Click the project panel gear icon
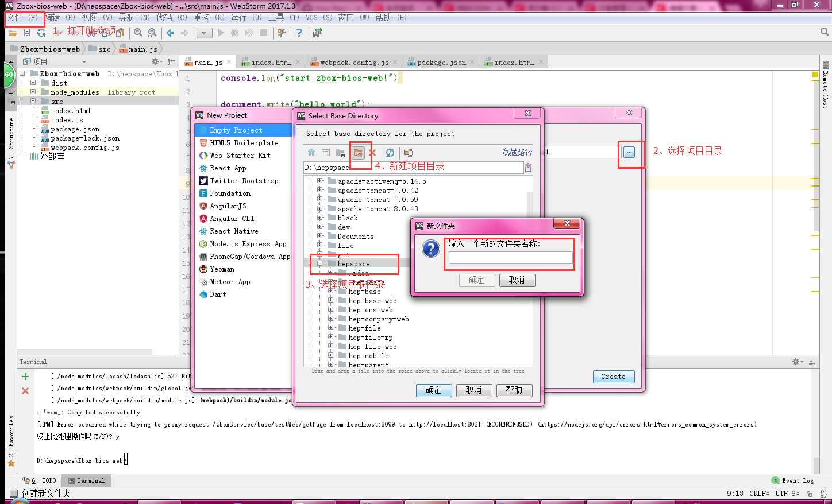This screenshot has width=832, height=504. pos(156,61)
